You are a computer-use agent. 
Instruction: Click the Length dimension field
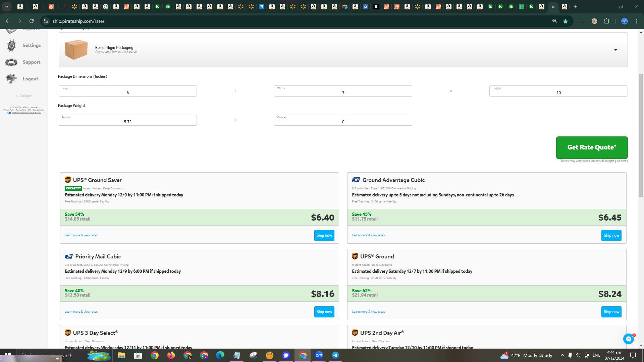[x=128, y=91]
